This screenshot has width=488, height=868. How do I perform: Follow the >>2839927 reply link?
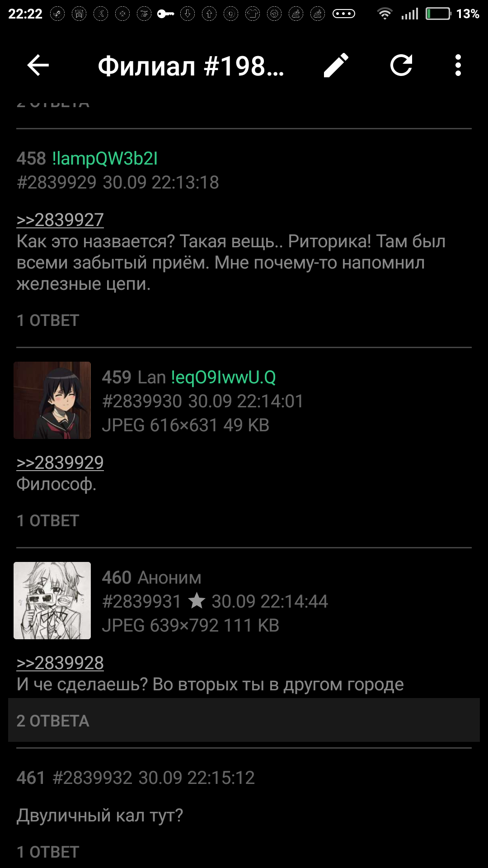[x=60, y=220]
